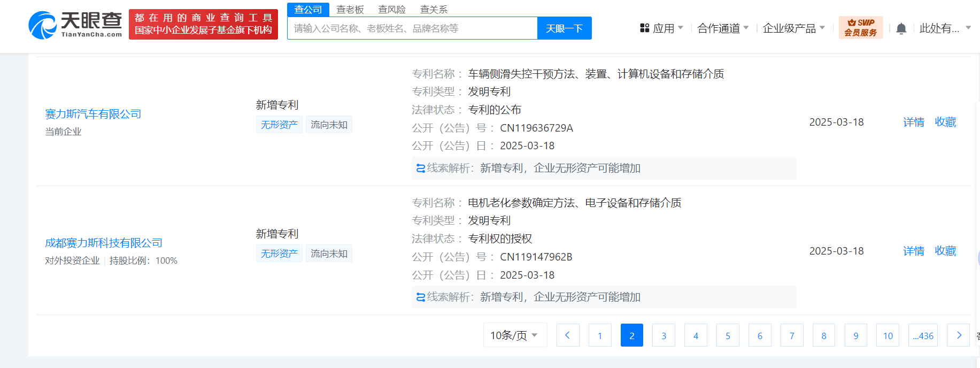The image size is (980, 368).
Task: Switch to the 查风险 tab
Action: [x=392, y=10]
